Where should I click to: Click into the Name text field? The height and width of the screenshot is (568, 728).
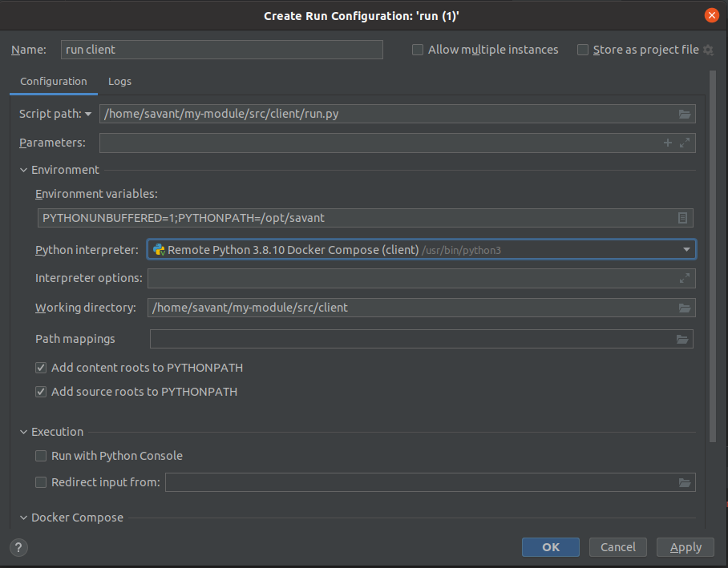tap(221, 50)
